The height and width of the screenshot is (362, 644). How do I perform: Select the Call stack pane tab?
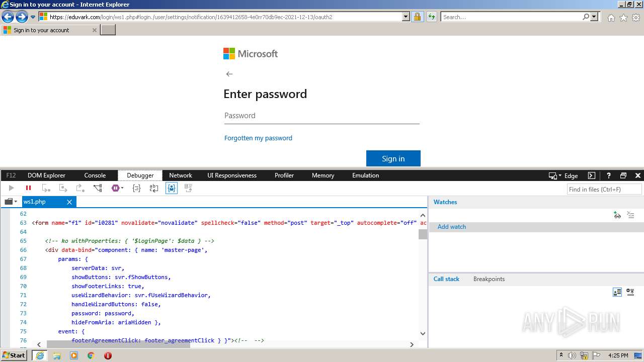tap(446, 279)
